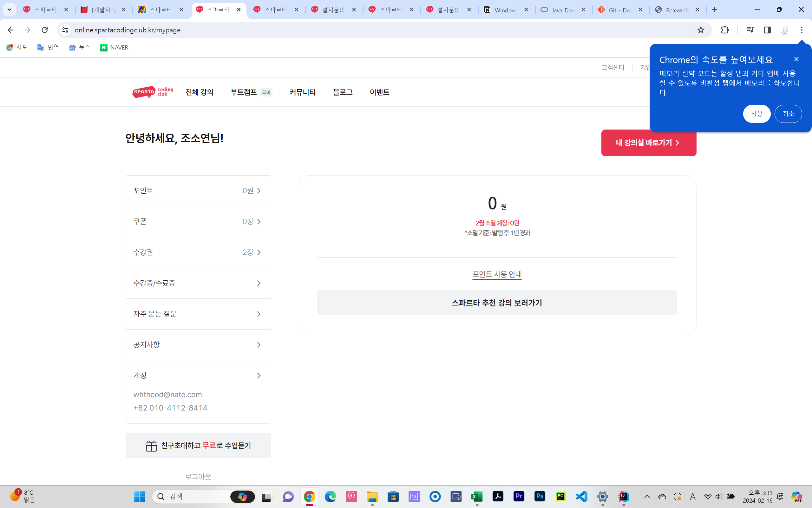Open the 지도 bookmark
This screenshot has width=812, height=508.
(17, 47)
